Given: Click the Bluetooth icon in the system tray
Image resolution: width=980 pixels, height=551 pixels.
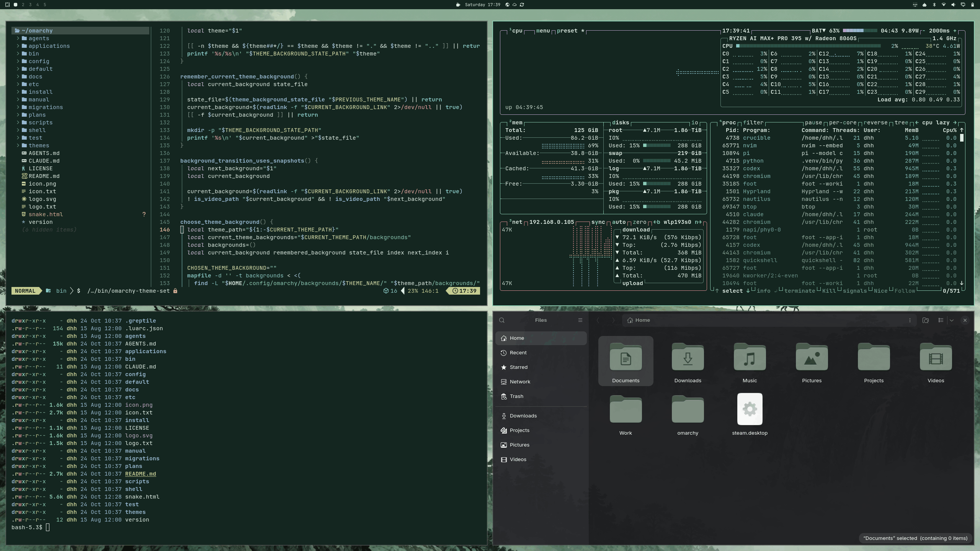Looking at the screenshot, I should tap(934, 5).
